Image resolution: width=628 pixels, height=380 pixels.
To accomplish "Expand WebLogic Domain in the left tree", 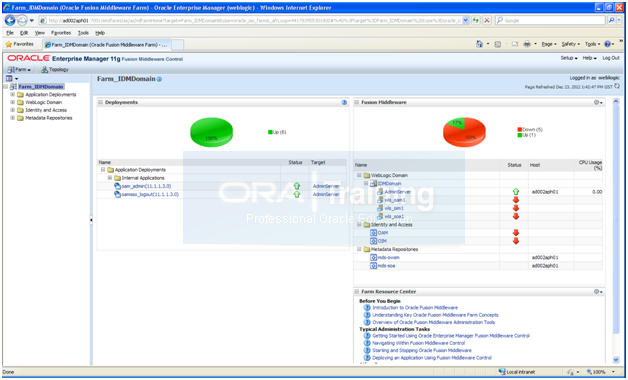I will coord(12,102).
